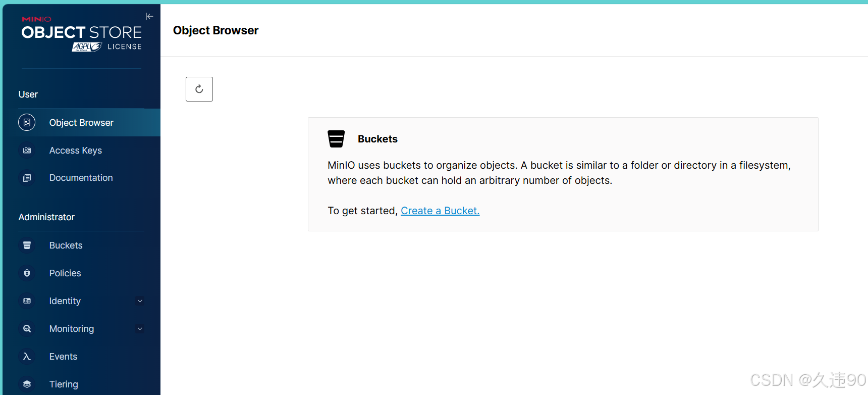Click the 'To get started,' text

coord(363,211)
